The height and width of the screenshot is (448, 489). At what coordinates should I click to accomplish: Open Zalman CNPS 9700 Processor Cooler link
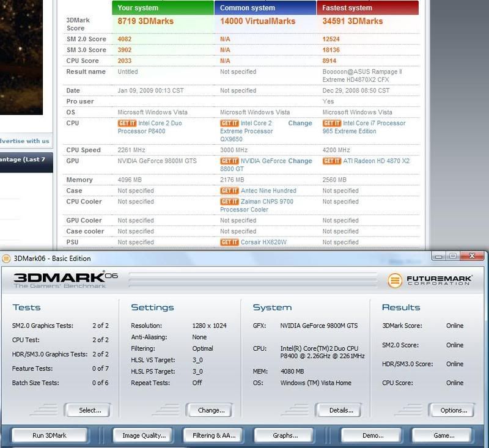coord(257,205)
